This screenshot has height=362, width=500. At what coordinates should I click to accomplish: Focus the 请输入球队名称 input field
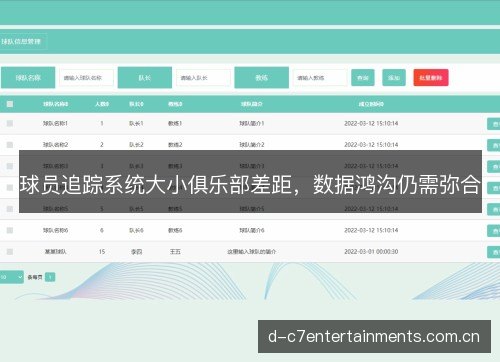[x=86, y=78]
